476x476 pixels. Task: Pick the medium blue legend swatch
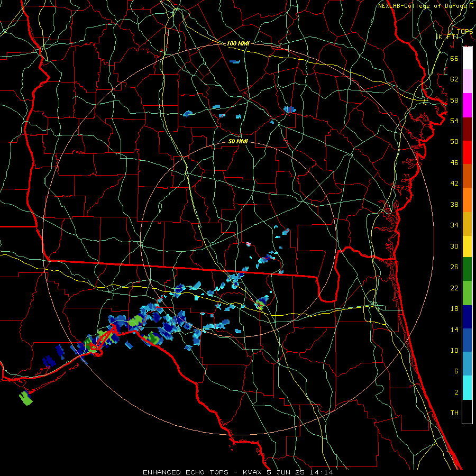point(467,340)
